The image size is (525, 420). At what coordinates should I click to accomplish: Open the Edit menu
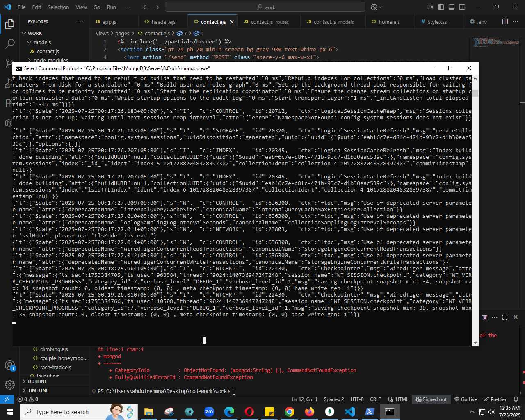tap(37, 7)
